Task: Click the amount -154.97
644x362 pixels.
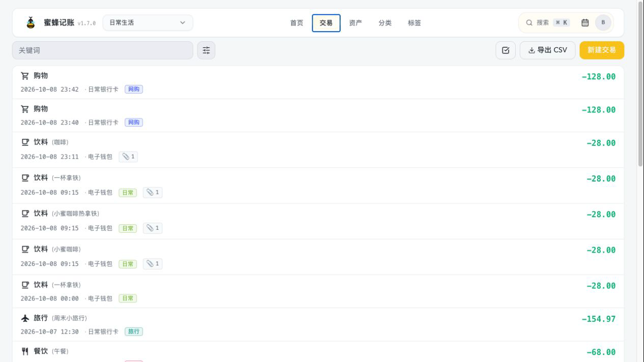Action: click(599, 319)
